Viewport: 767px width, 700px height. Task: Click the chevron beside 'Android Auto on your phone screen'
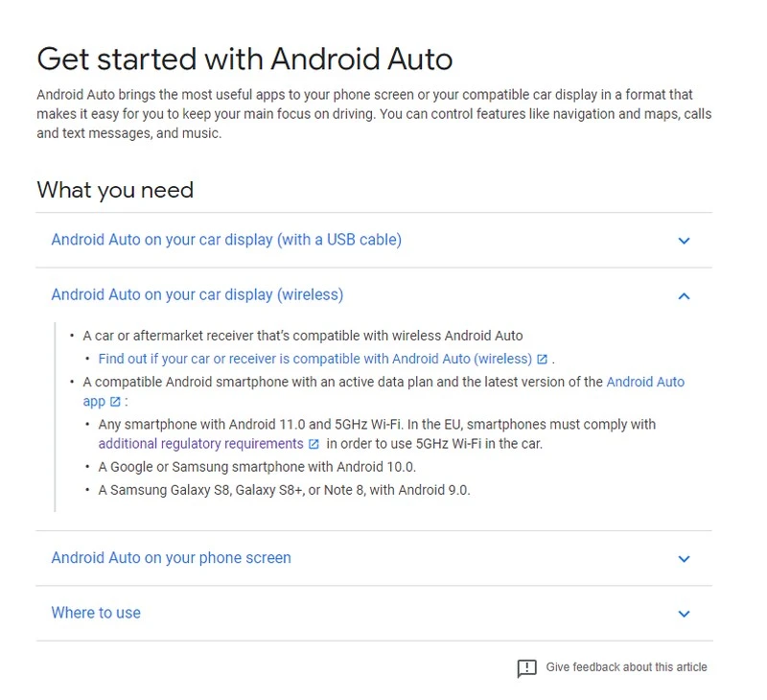tap(684, 558)
